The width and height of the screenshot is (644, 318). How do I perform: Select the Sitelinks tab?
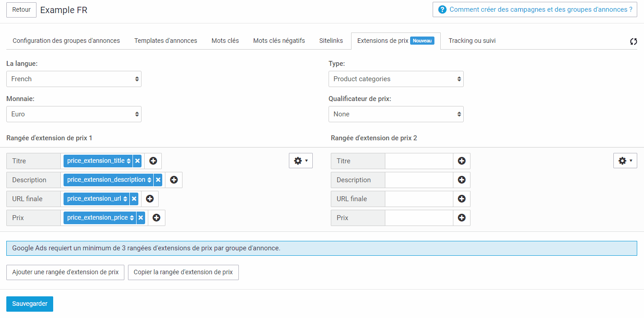point(331,41)
